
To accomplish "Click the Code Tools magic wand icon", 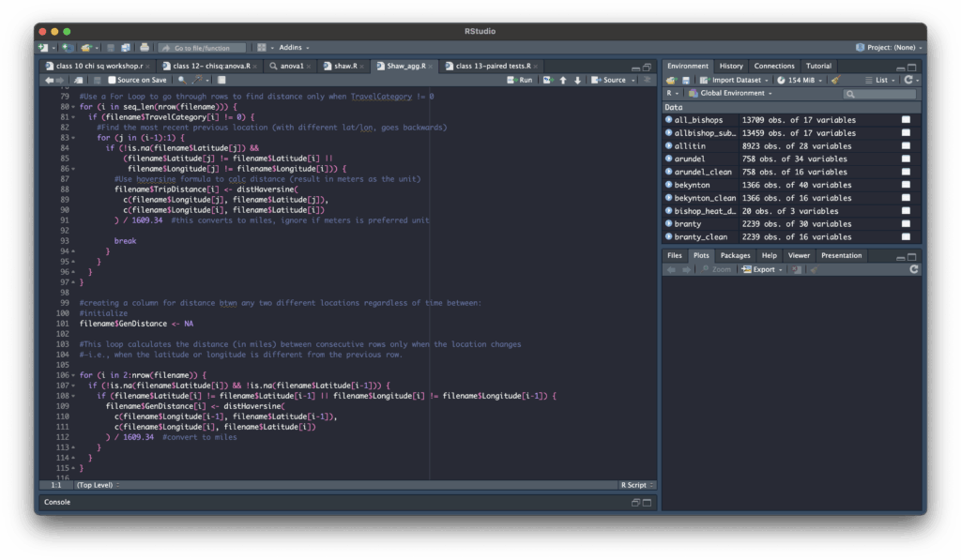I will [x=197, y=80].
